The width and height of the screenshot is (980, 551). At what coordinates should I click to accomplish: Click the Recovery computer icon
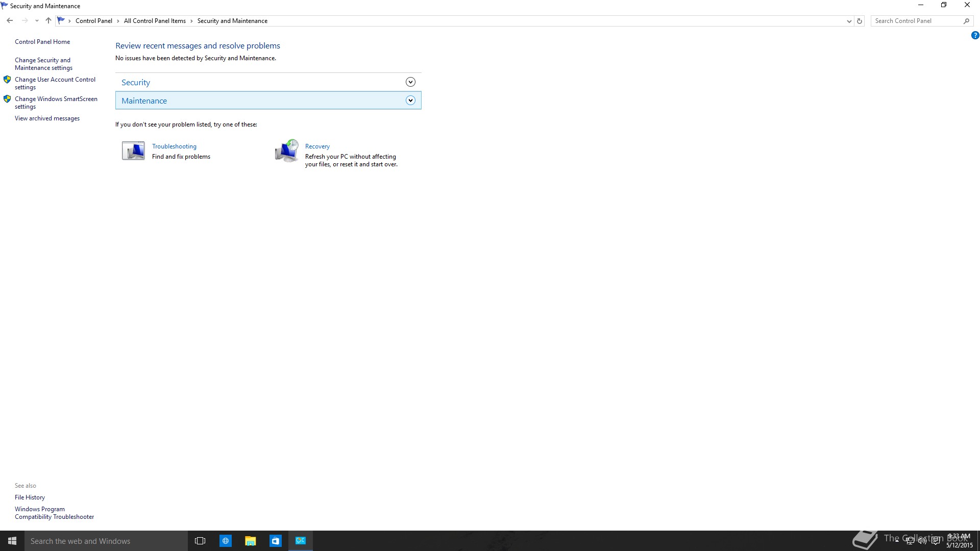286,151
